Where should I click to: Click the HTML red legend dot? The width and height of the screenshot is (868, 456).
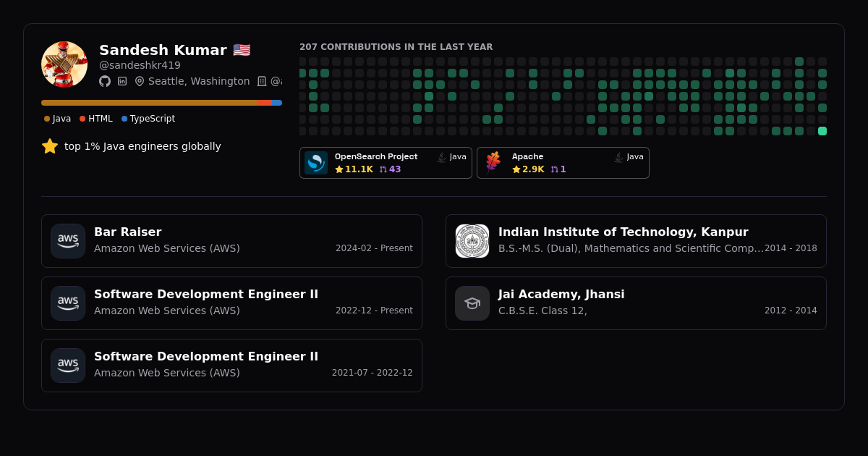[x=82, y=119]
